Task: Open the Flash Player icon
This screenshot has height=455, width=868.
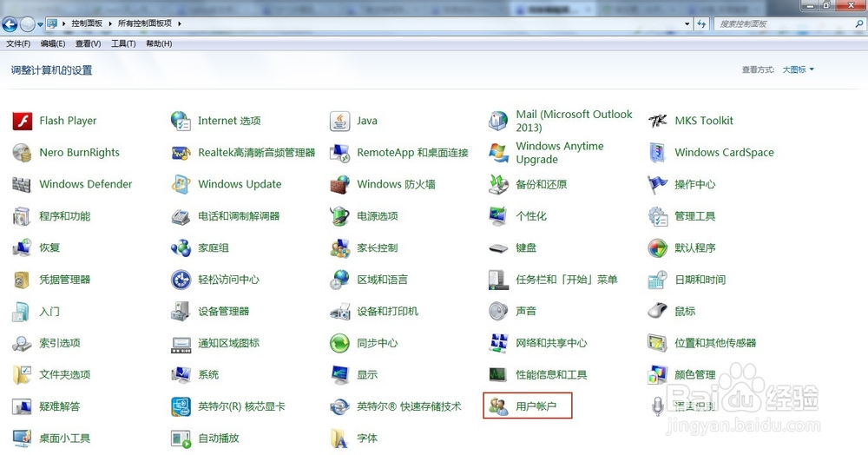Action: pyautogui.click(x=23, y=121)
